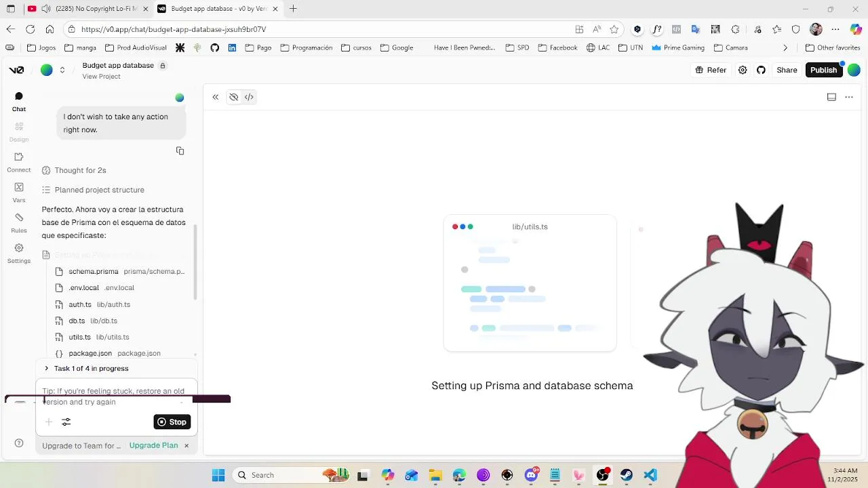This screenshot has width=868, height=488.
Task: Click the Publish button
Action: point(823,70)
